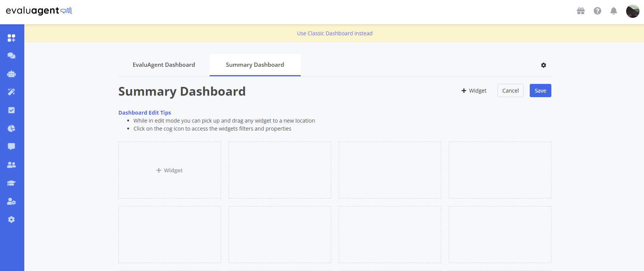Click the robot icon in sidebar
644x271 pixels.
(11, 74)
